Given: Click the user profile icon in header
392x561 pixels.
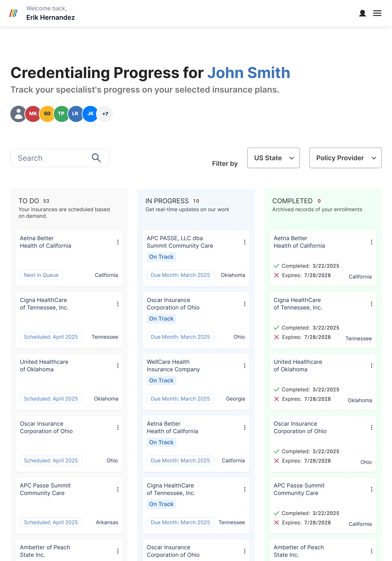Looking at the screenshot, I should click(362, 13).
